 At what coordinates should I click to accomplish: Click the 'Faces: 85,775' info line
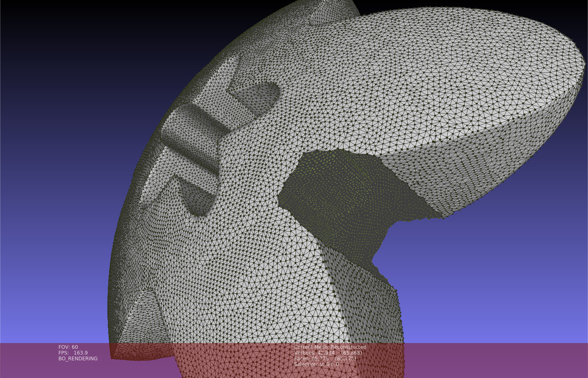pos(325,359)
